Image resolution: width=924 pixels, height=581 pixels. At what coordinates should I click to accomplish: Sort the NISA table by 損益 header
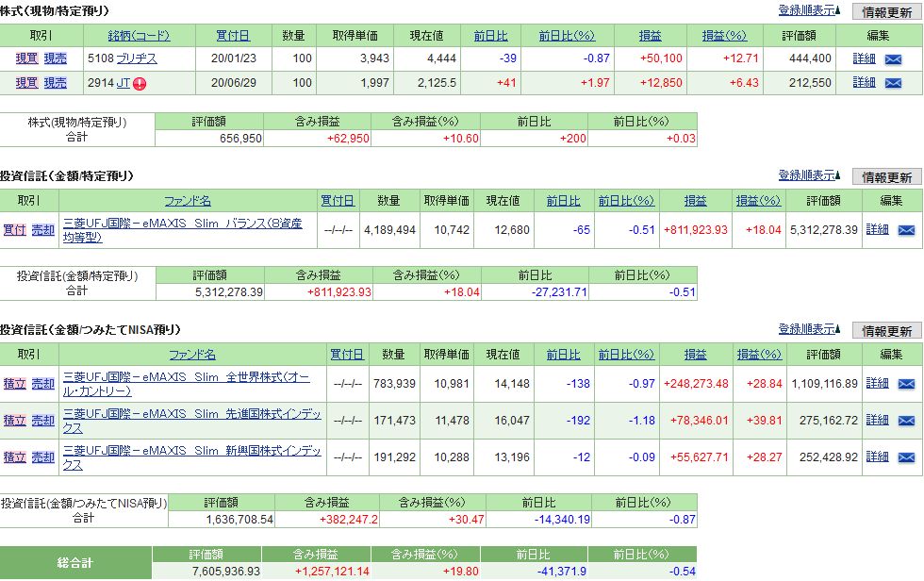[x=696, y=355]
